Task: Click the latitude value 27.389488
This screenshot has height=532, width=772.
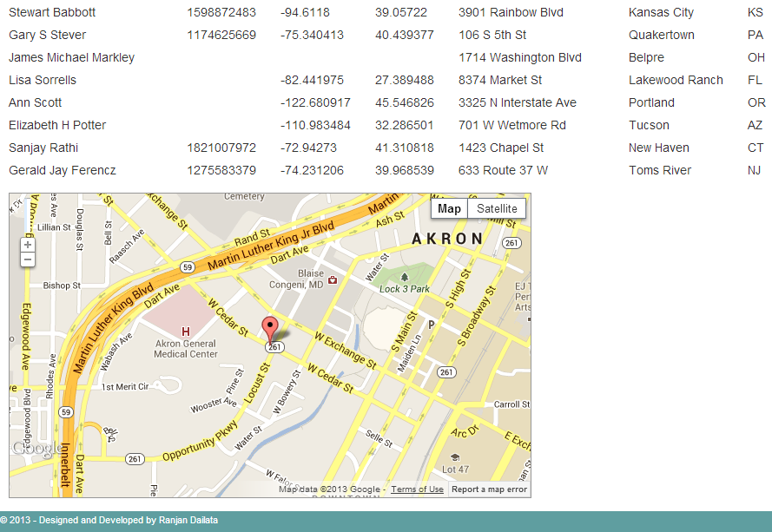Action: 404,80
